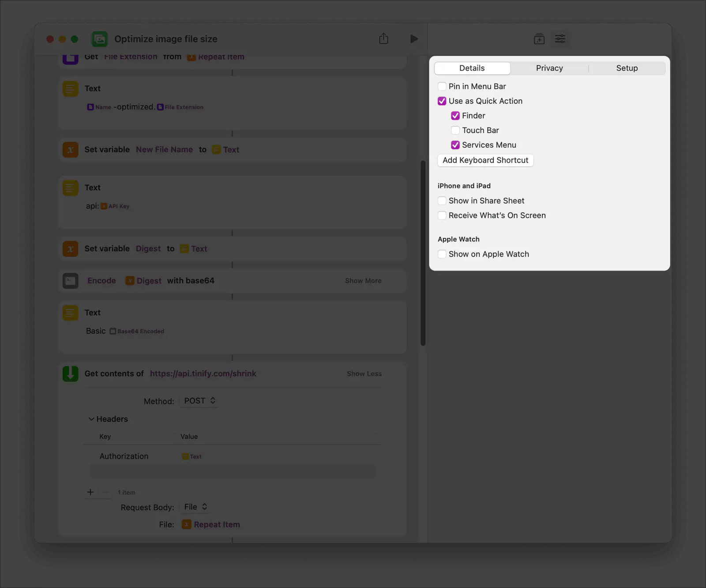The width and height of the screenshot is (706, 588).
Task: Switch to the Setup tab
Action: tap(627, 68)
